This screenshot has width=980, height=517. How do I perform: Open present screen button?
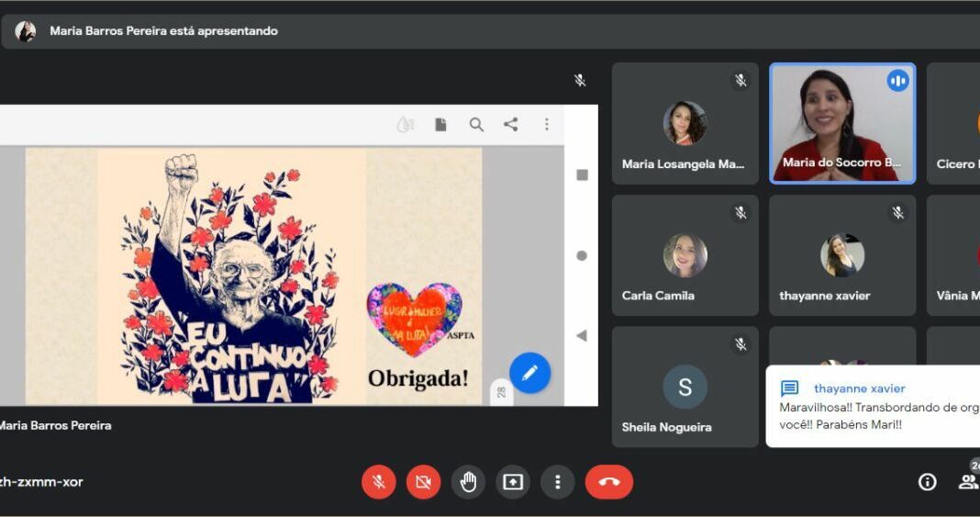[x=513, y=482]
